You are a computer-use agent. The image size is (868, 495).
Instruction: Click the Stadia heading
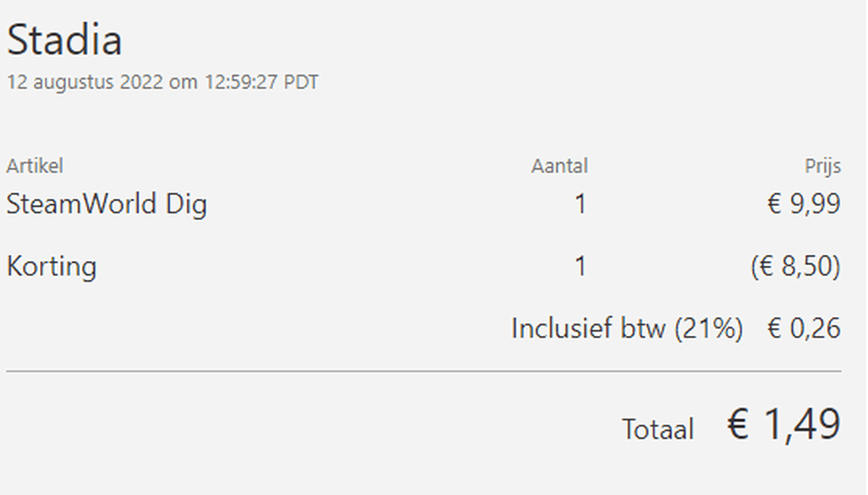tap(64, 40)
